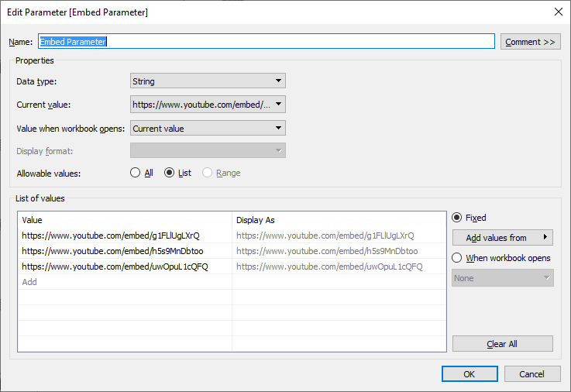The width and height of the screenshot is (571, 392).
Task: Select the List allowable values option
Action: (170, 173)
